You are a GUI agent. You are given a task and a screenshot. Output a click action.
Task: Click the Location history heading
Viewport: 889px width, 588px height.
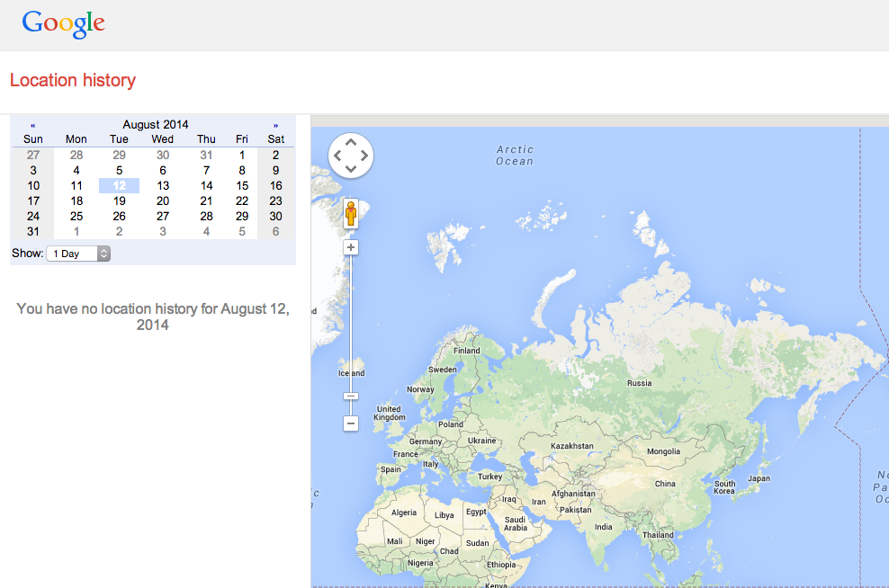point(73,80)
